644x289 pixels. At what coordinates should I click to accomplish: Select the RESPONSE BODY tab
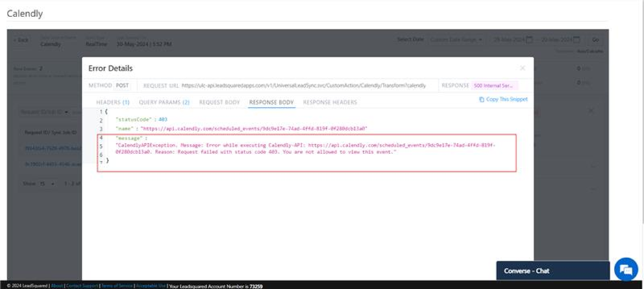click(x=271, y=102)
